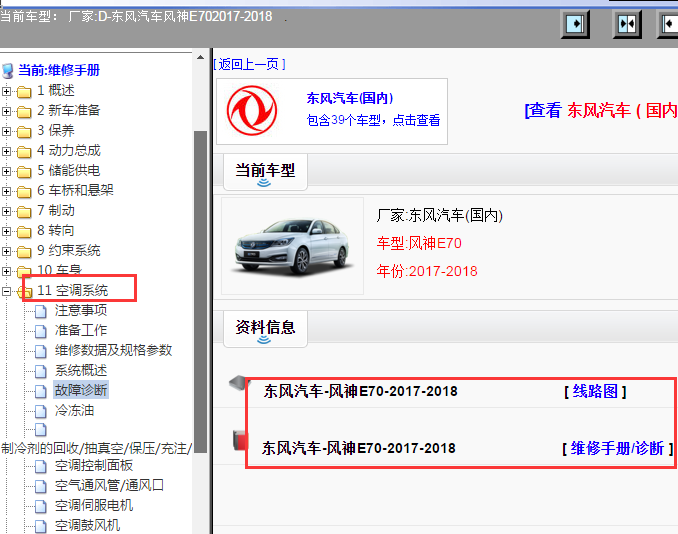Click the inward-arrows split panel icon
Viewport: 678px width, 534px height.
[x=627, y=24]
